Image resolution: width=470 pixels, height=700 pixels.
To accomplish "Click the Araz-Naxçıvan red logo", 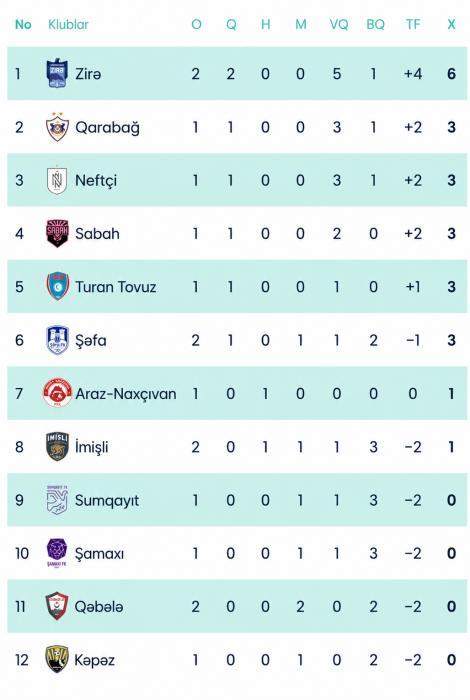I will (x=57, y=393).
